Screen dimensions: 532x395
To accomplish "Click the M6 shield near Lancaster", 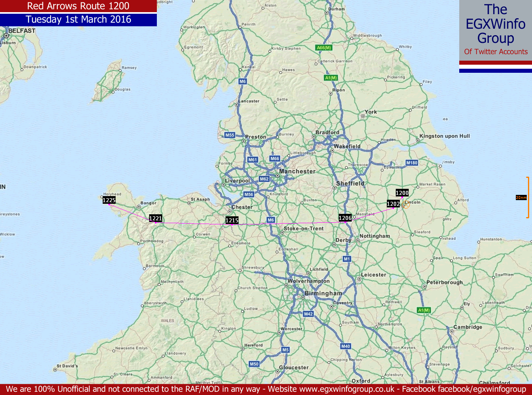I will pos(243,81).
